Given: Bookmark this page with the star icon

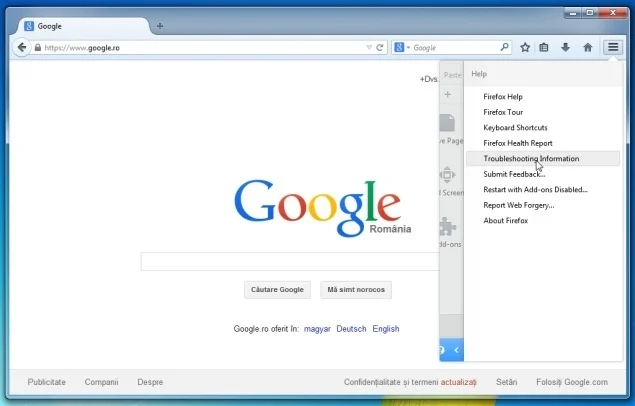Looking at the screenshot, I should (525, 47).
